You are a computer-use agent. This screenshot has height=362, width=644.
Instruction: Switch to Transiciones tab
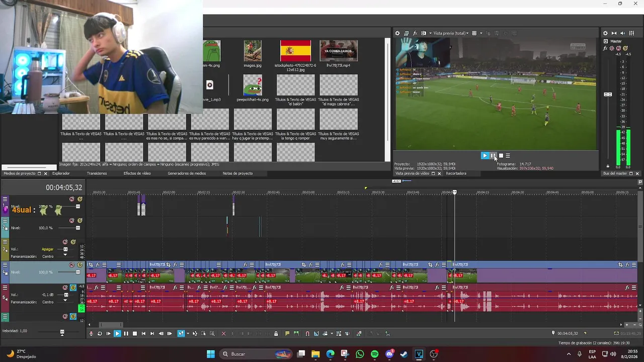point(97,173)
